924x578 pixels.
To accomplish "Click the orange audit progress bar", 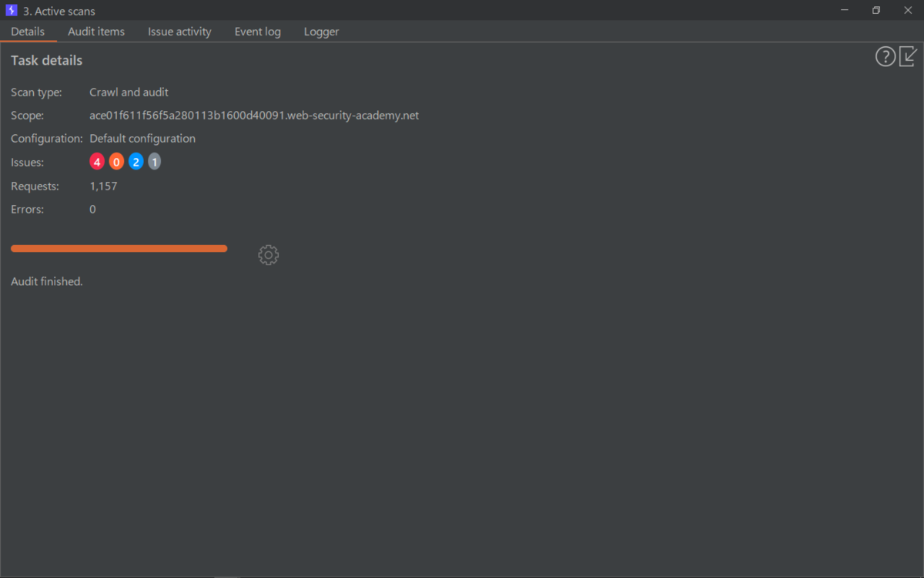I will point(119,248).
